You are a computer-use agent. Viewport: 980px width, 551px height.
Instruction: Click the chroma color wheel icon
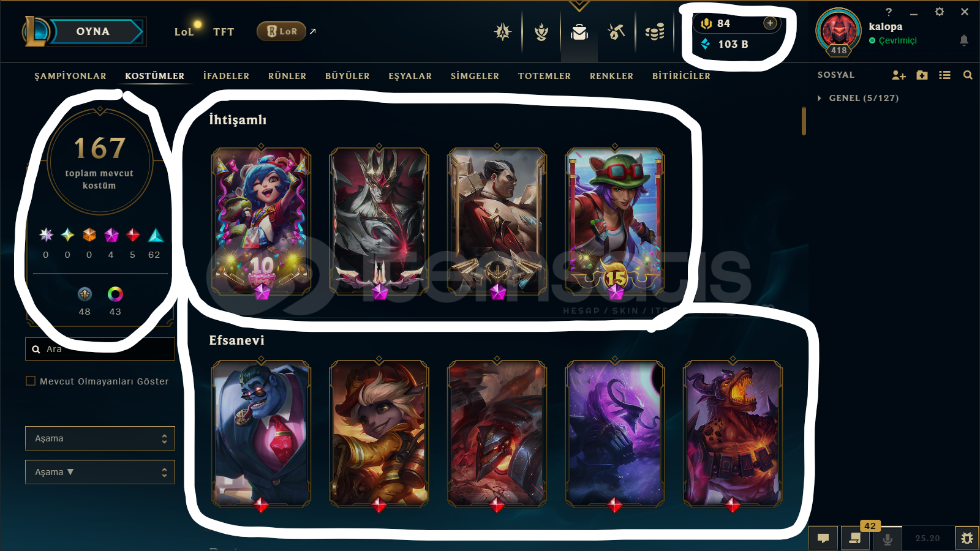tap(115, 294)
